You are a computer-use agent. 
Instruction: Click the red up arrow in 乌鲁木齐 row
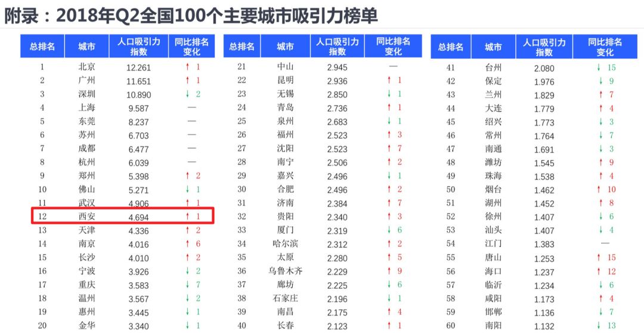click(x=389, y=270)
